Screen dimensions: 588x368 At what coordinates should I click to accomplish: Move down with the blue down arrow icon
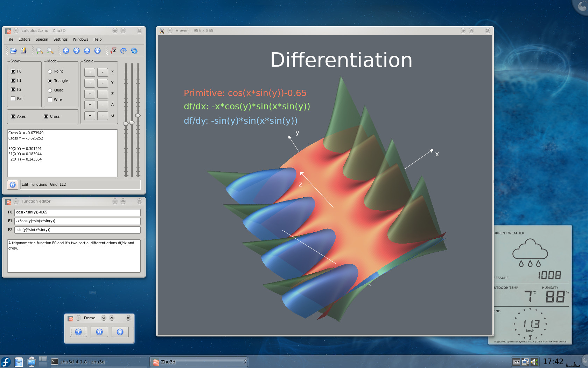97,51
